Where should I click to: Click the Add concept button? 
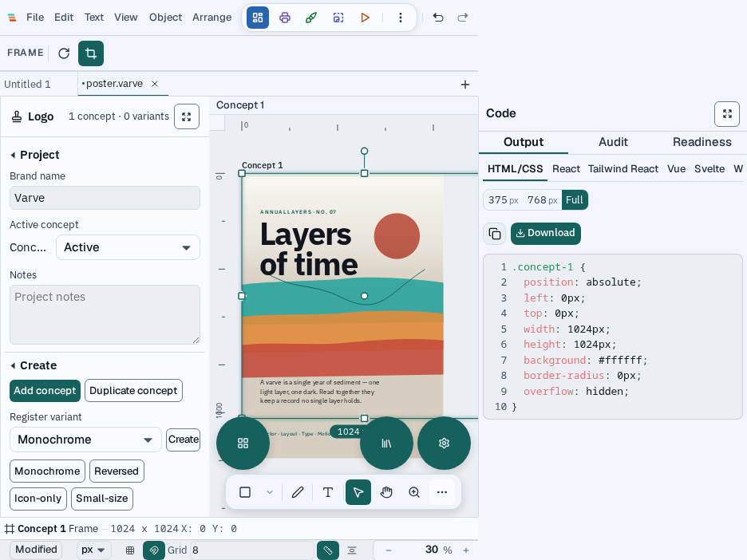click(x=45, y=391)
